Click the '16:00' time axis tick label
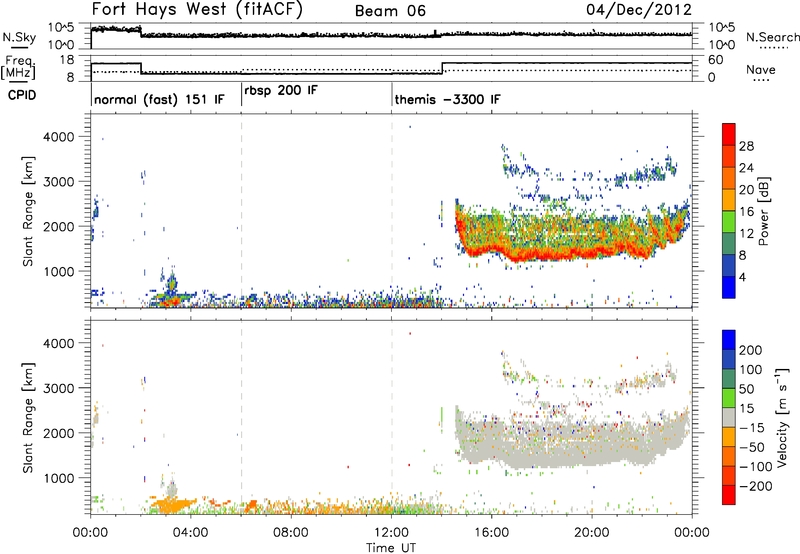This screenshot has height=554, width=800. tap(491, 533)
